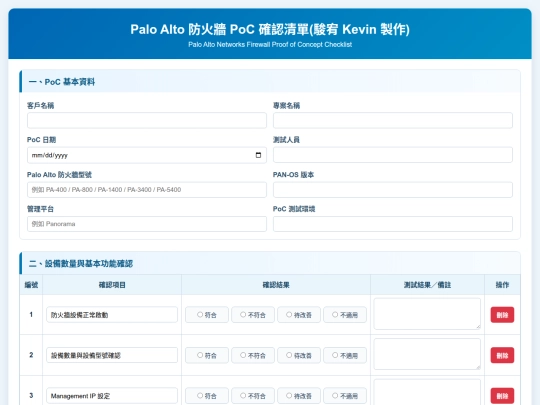Click the 管理平台 Panorama input field
The image size is (540, 405).
[x=147, y=224]
